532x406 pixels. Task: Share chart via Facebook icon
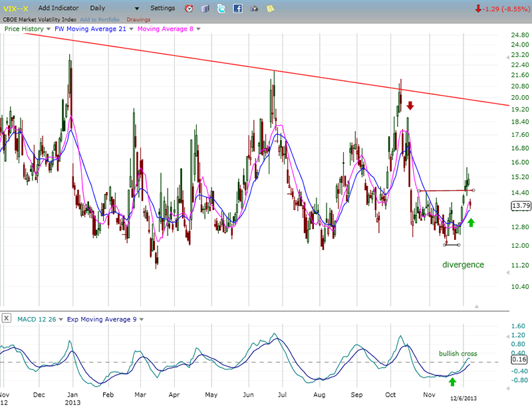pos(237,9)
